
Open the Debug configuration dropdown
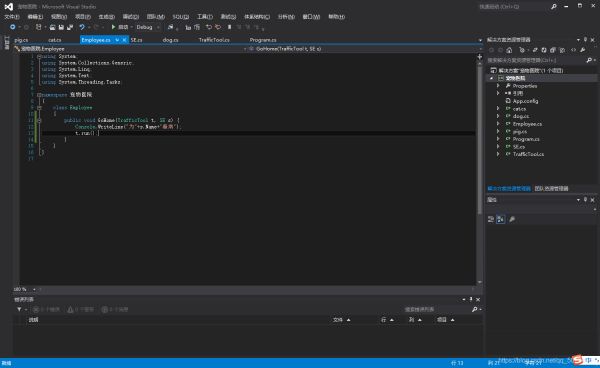[148, 27]
